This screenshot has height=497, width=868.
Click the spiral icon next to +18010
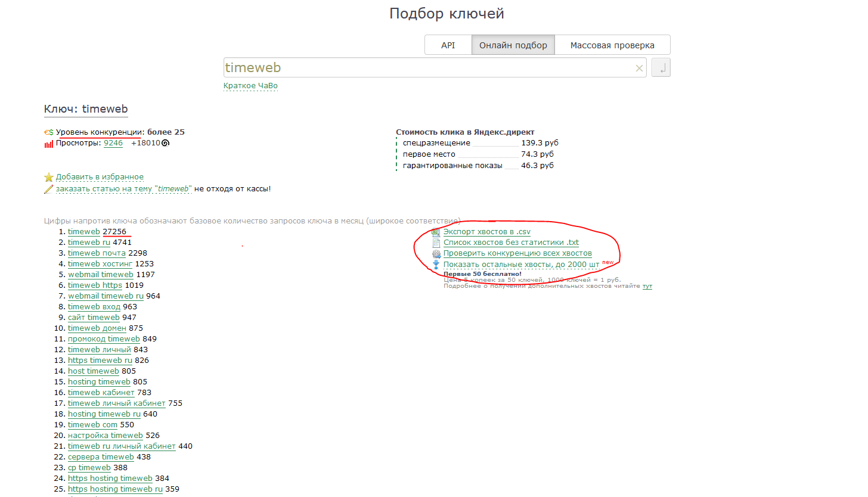point(166,143)
